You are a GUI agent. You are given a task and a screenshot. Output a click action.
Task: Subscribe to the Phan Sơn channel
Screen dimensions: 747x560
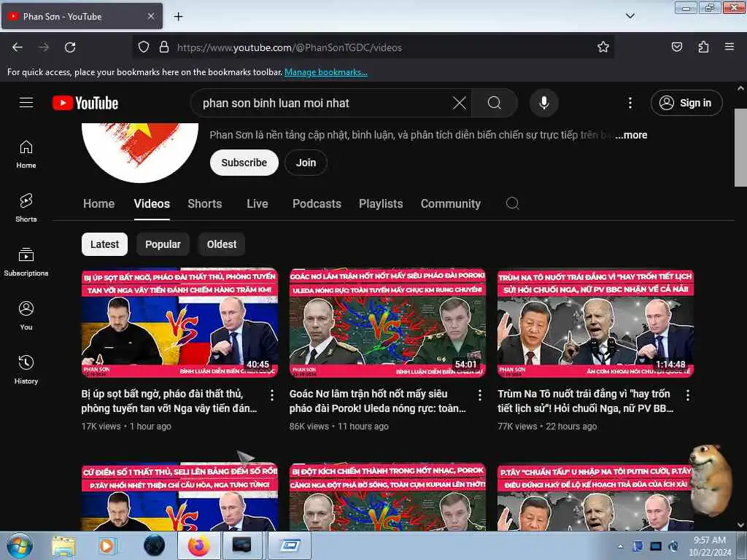[244, 163]
